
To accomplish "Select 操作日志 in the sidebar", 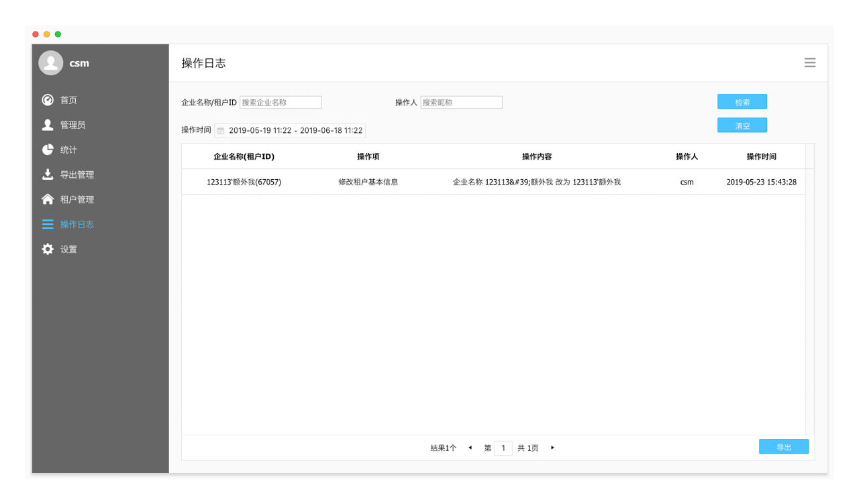I will (77, 224).
